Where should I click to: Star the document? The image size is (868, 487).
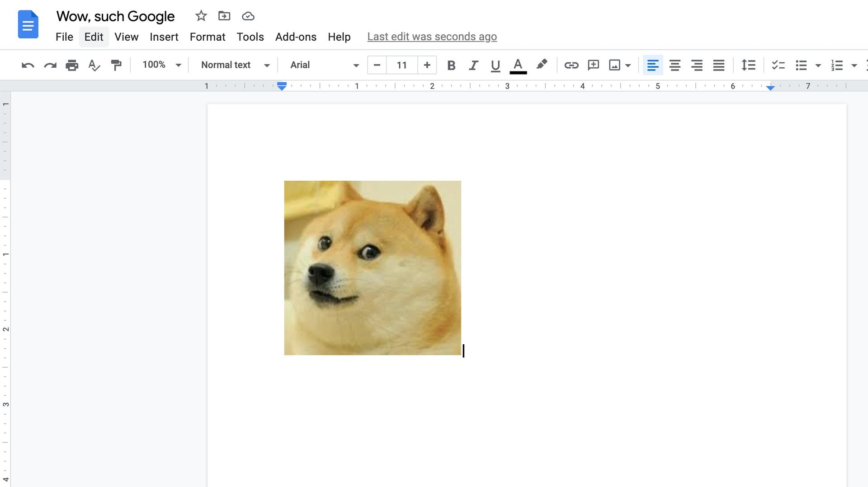(201, 16)
